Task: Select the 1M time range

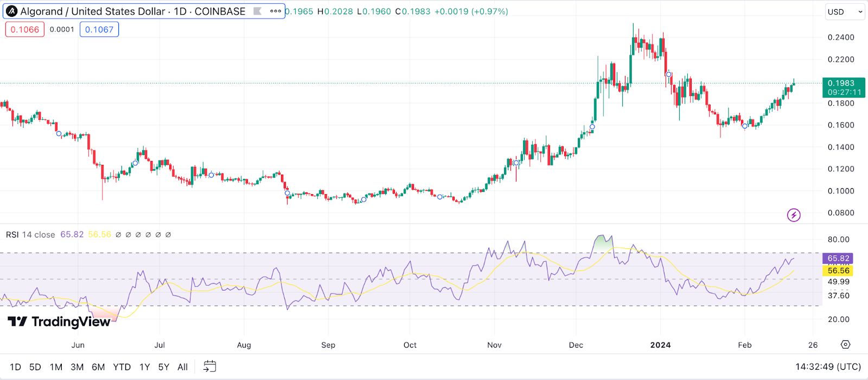Action: tap(56, 367)
